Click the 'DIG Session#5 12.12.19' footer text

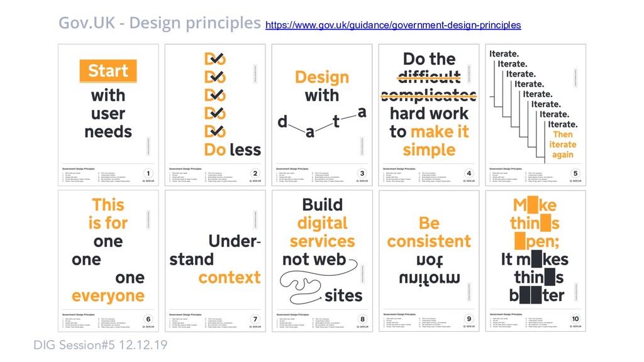point(100,345)
